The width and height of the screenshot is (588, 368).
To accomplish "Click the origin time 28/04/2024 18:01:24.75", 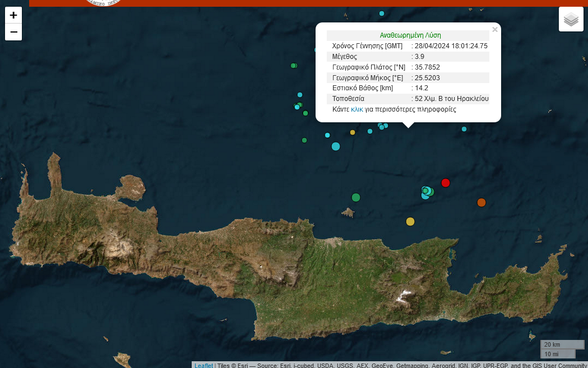I will click(451, 46).
